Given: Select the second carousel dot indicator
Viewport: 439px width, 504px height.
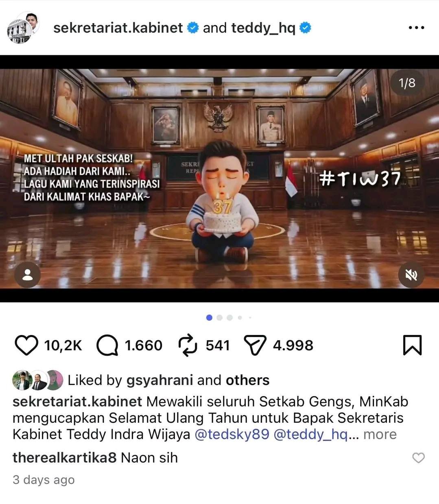Looking at the screenshot, I should 220,318.
